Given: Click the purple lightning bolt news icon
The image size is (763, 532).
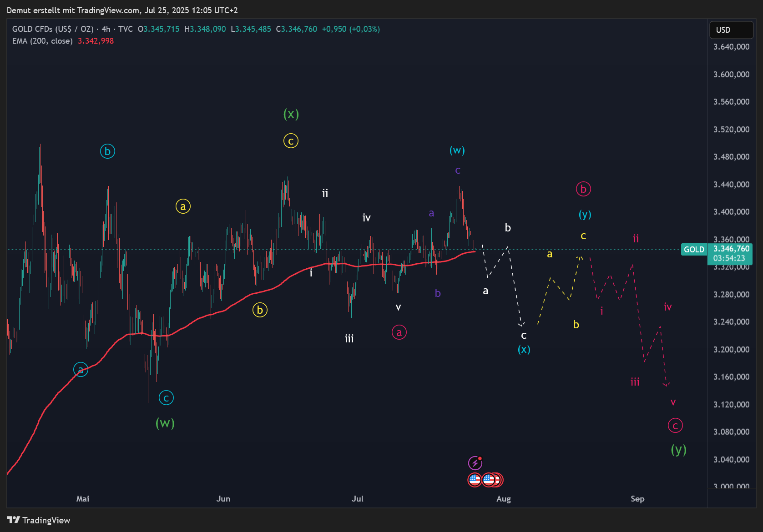Looking at the screenshot, I should (475, 463).
